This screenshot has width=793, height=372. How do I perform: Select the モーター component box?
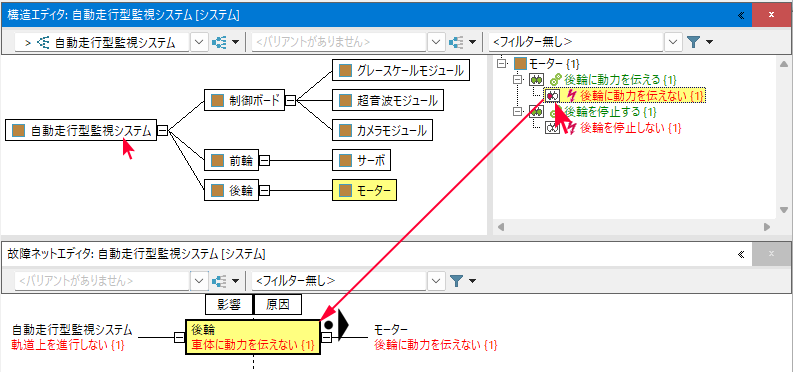[x=365, y=191]
